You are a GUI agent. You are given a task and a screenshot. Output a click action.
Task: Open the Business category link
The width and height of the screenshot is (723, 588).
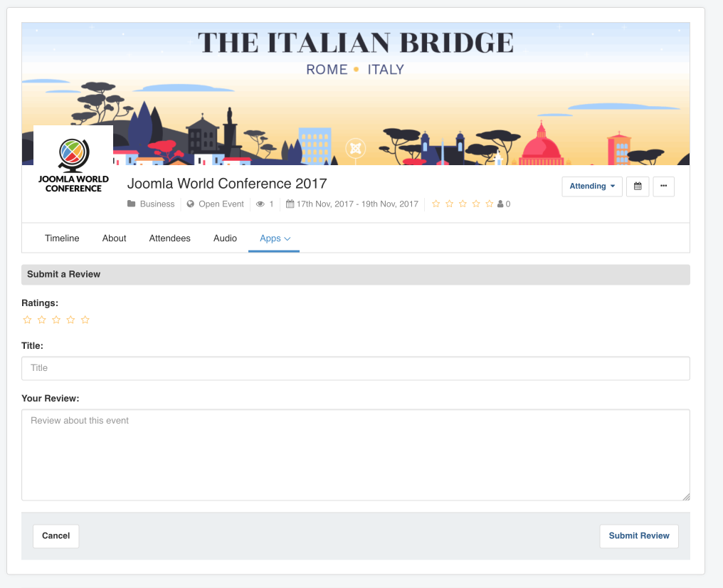[x=157, y=204]
